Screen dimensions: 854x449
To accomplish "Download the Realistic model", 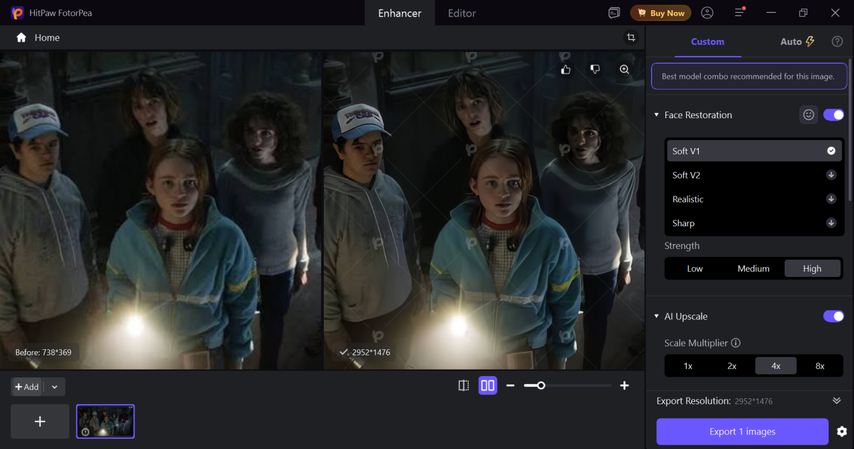I will (x=831, y=199).
